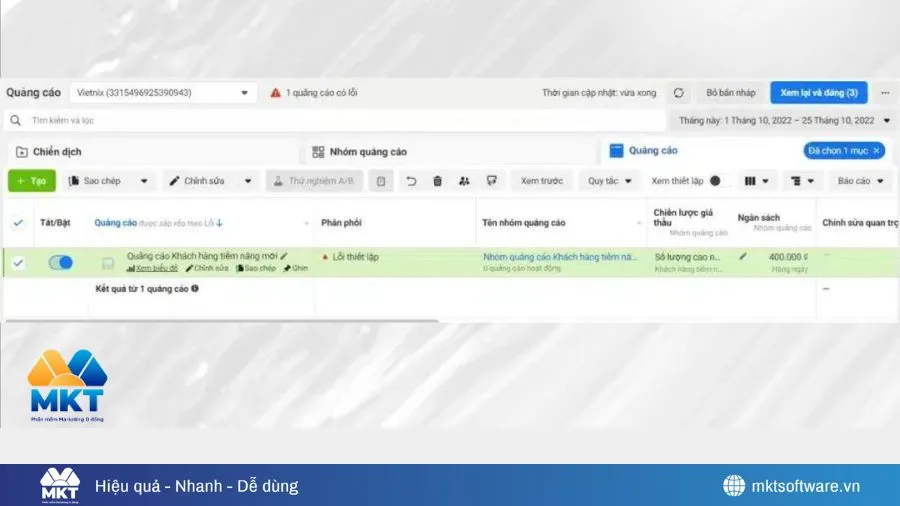This screenshot has width=900, height=506.
Task: Toggle the ad's Tắt/Bật switch
Action: (60, 262)
